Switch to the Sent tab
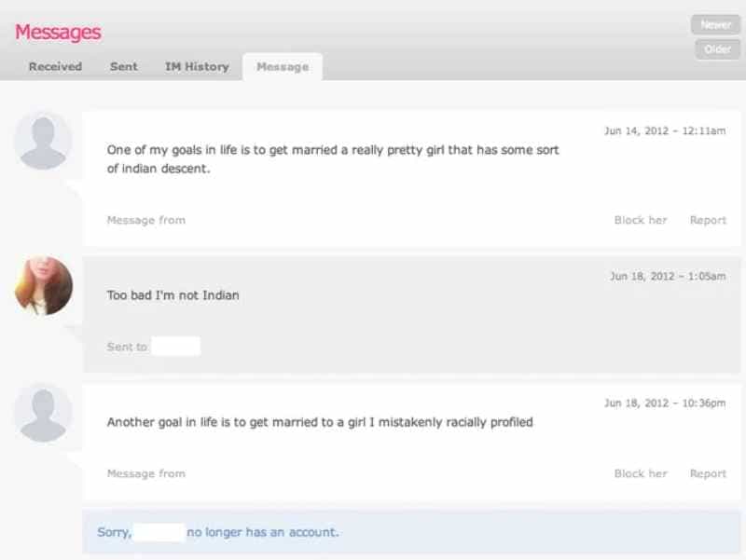This screenshot has height=560, width=746. pos(124,67)
